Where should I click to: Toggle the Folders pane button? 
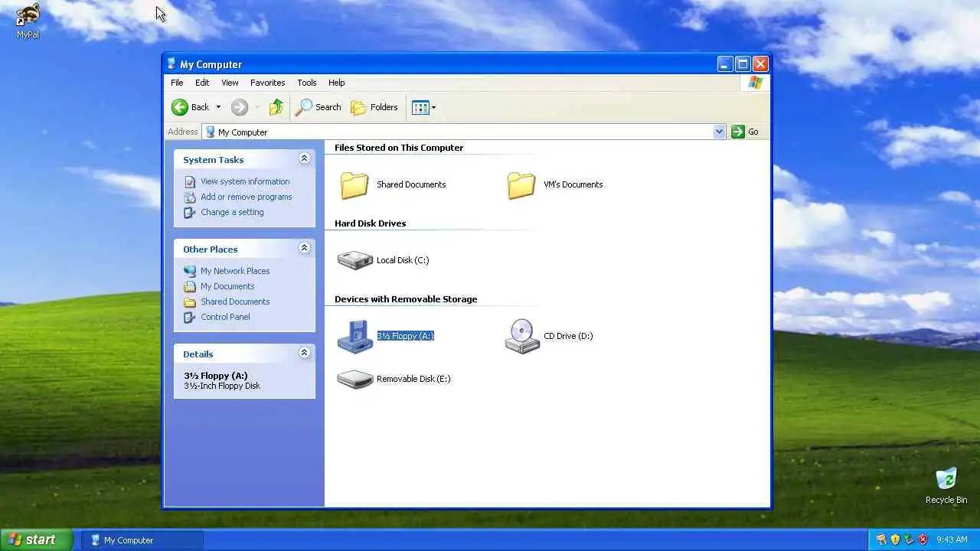click(374, 107)
